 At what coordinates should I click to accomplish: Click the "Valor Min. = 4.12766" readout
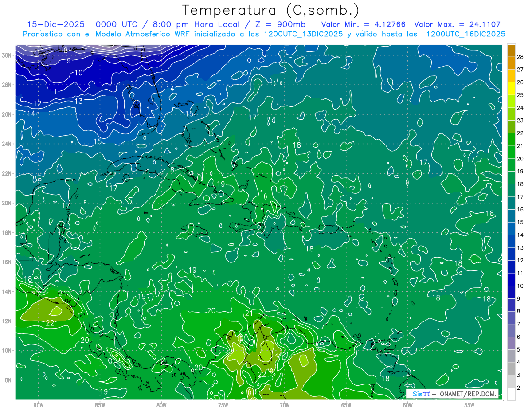coord(363,24)
